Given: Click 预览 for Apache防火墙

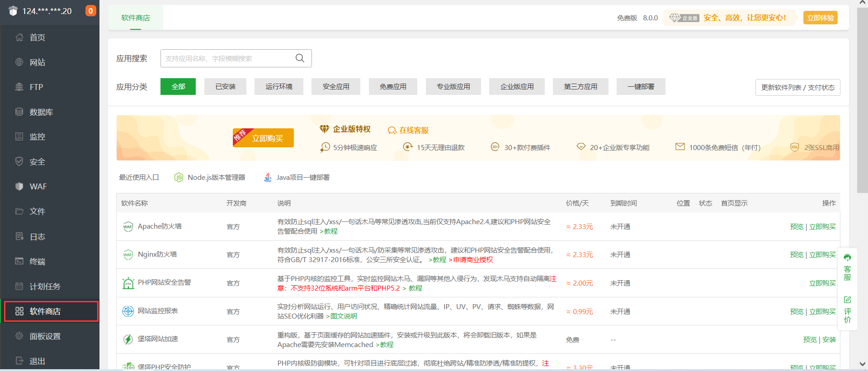Looking at the screenshot, I should tap(797, 226).
